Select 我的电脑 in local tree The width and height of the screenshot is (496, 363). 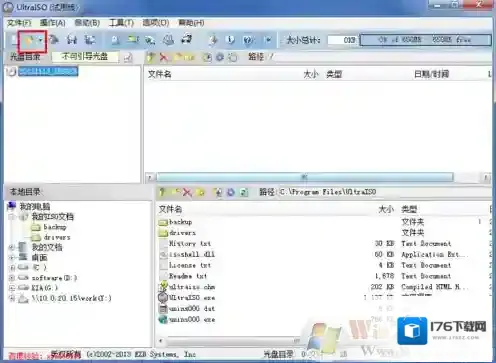tap(35, 207)
